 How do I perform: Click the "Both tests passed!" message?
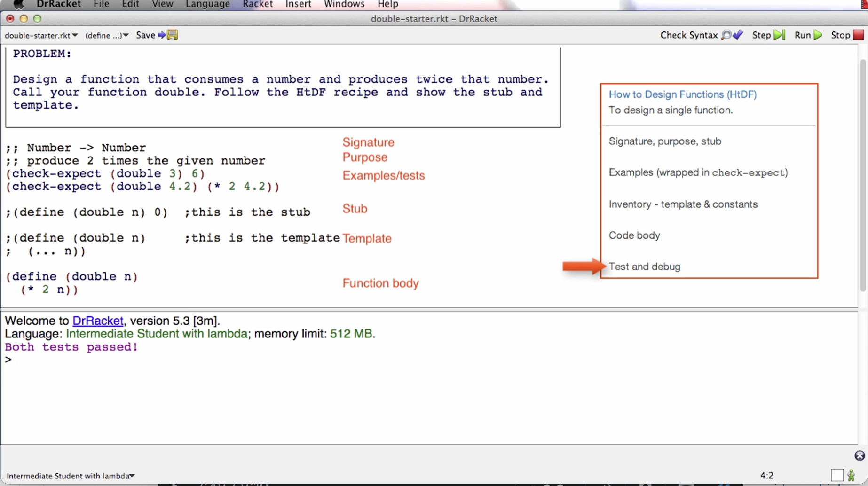(x=71, y=347)
